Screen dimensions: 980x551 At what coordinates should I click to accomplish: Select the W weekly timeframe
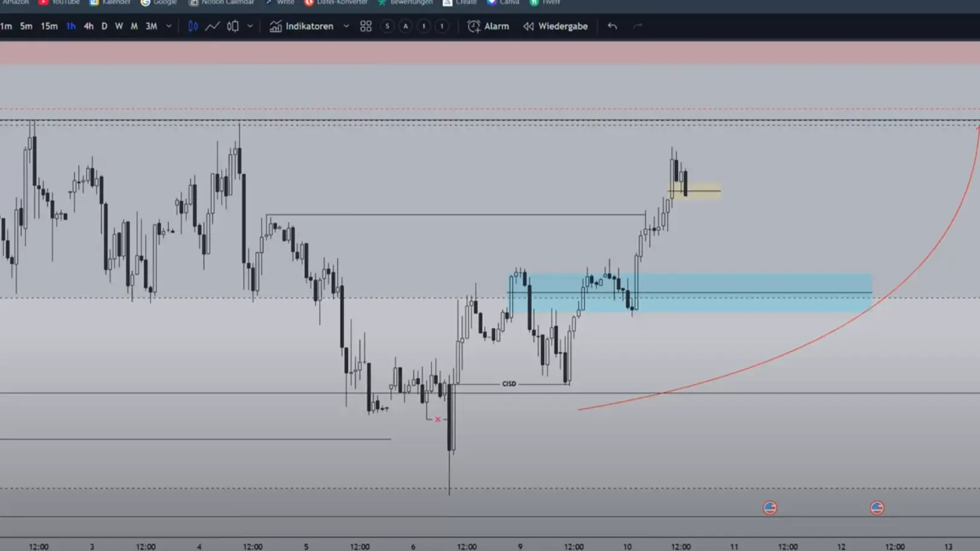pyautogui.click(x=118, y=26)
